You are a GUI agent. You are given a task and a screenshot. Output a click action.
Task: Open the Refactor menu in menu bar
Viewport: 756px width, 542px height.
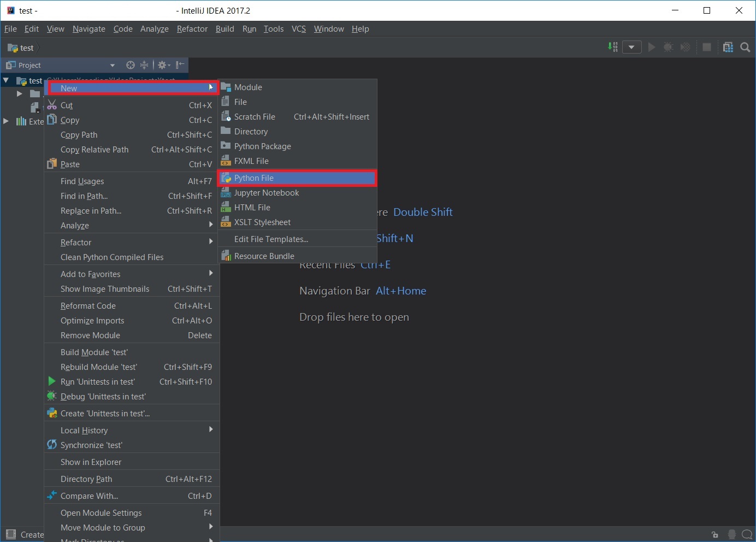point(192,29)
